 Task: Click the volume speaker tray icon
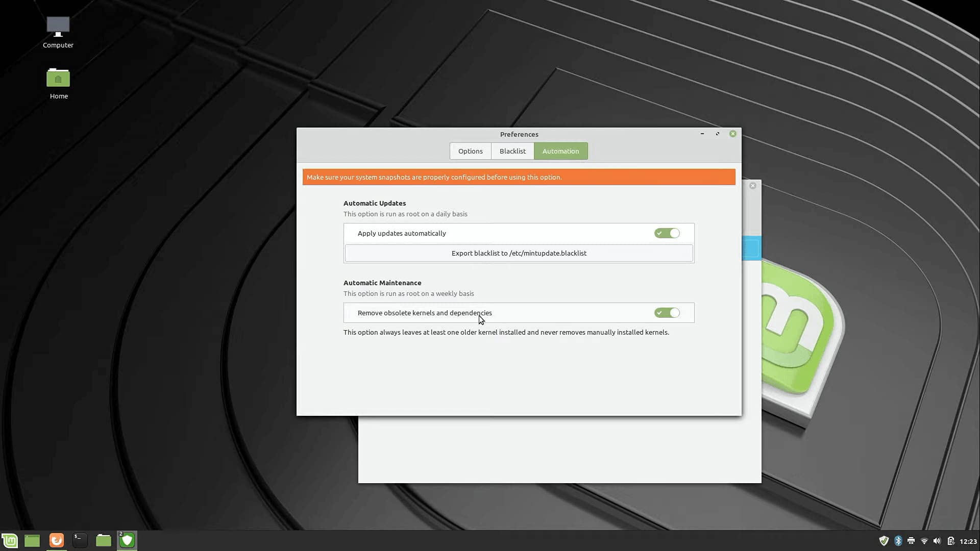point(937,541)
